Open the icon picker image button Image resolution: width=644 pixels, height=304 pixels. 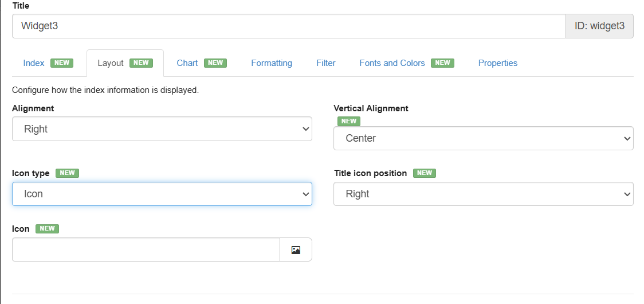pyautogui.click(x=296, y=250)
